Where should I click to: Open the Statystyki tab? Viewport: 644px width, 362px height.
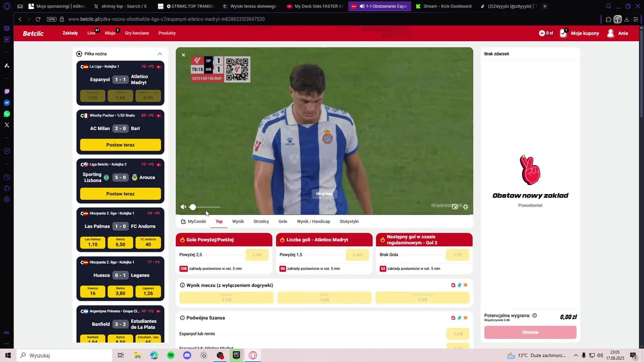click(349, 221)
